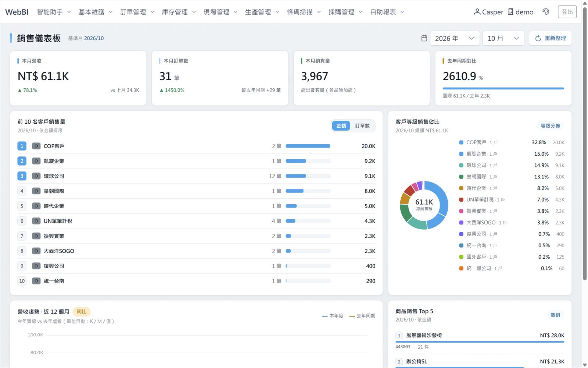The image size is (588, 368).
Task: Click the O badge next to 統一台南
Action: [x=36, y=281]
